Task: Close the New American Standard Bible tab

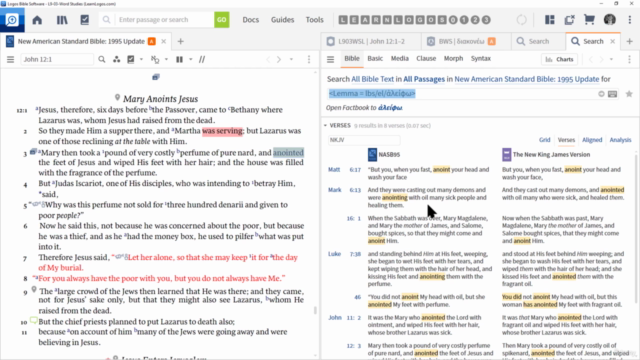Action: pyautogui.click(x=163, y=41)
